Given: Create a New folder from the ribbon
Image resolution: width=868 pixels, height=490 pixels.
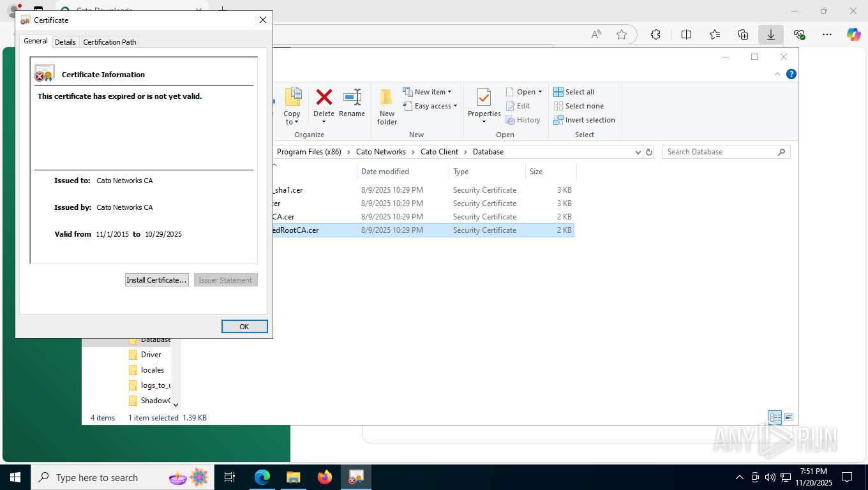Looking at the screenshot, I should pos(387,106).
